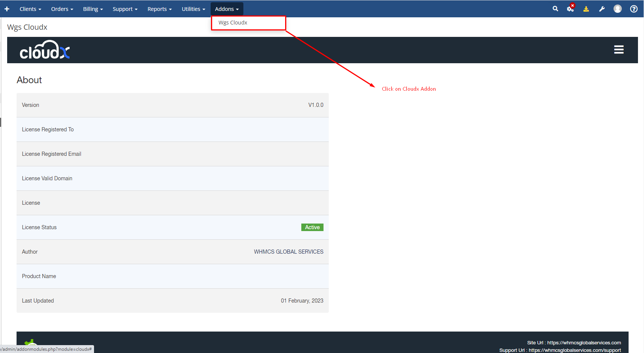Open the search magnifier icon
The image size is (644, 353).
[555, 9]
